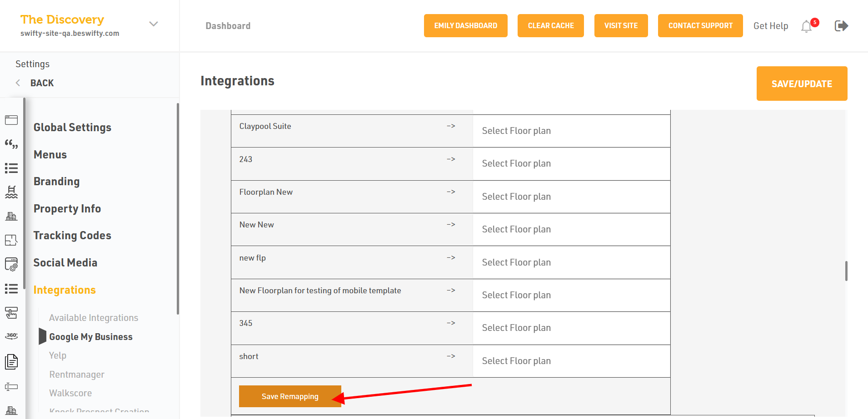This screenshot has width=868, height=419.
Task: Click the swimming pool amenities icon
Action: pos(11,192)
